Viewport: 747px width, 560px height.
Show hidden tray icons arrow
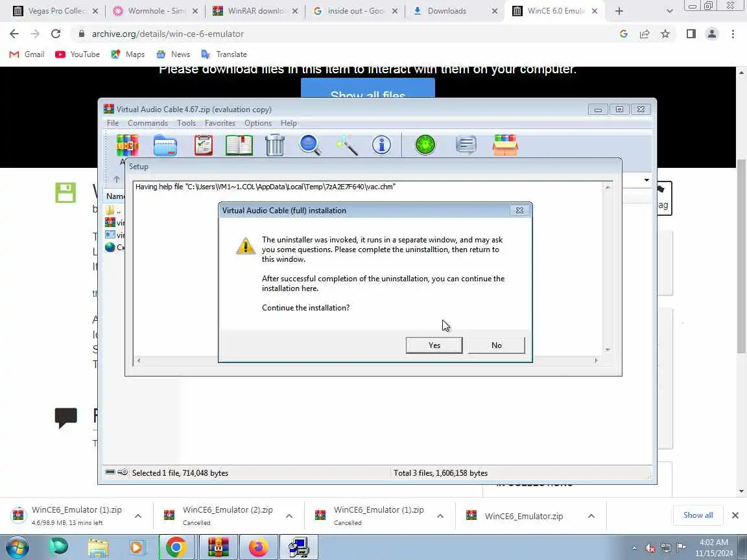tap(634, 548)
